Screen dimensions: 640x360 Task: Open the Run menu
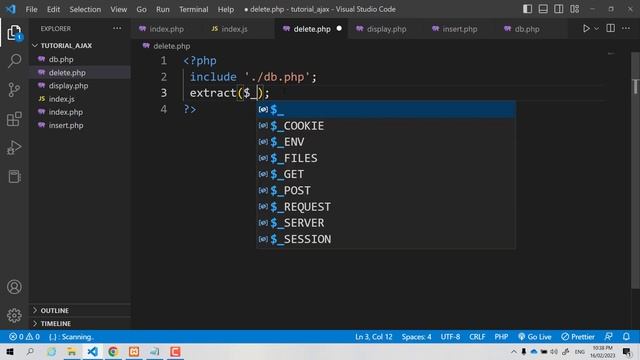click(x=162, y=9)
